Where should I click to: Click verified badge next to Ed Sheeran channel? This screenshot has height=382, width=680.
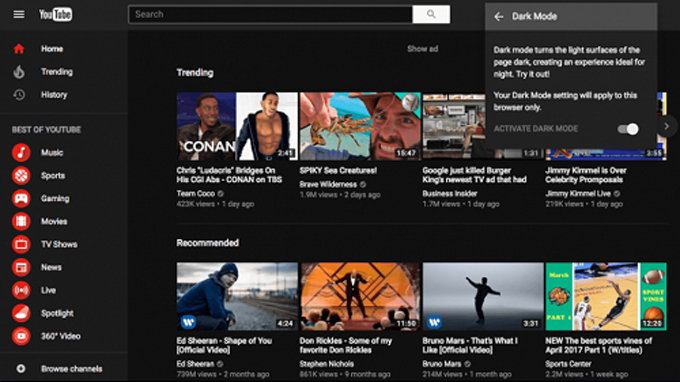pyautogui.click(x=220, y=364)
